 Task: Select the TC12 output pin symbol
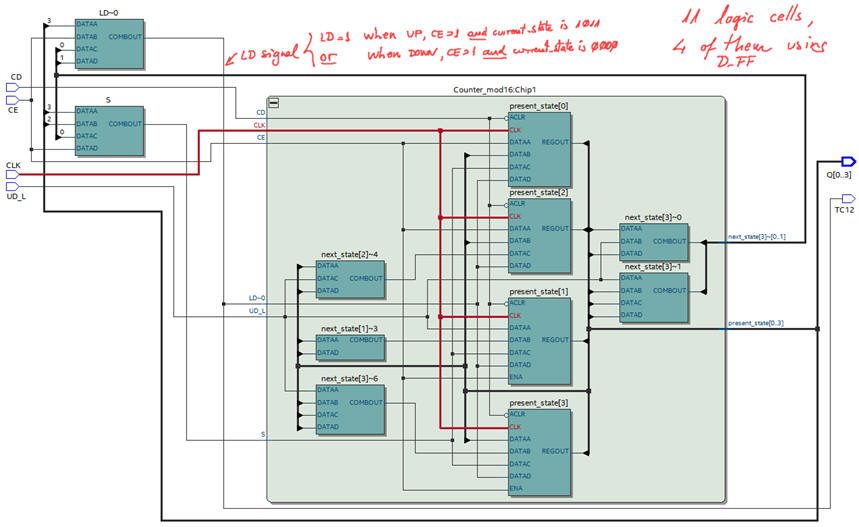click(x=848, y=198)
